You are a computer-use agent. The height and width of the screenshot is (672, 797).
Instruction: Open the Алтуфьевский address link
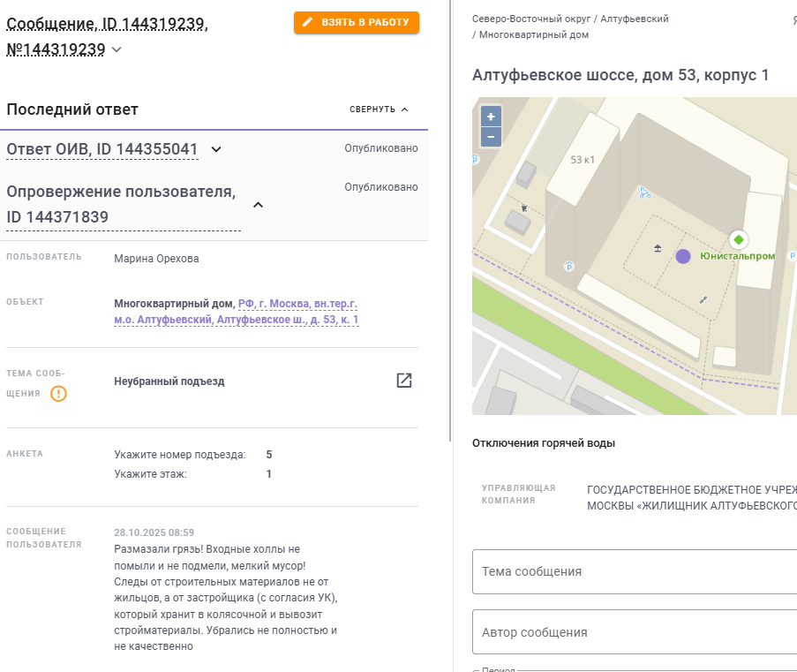point(237,312)
